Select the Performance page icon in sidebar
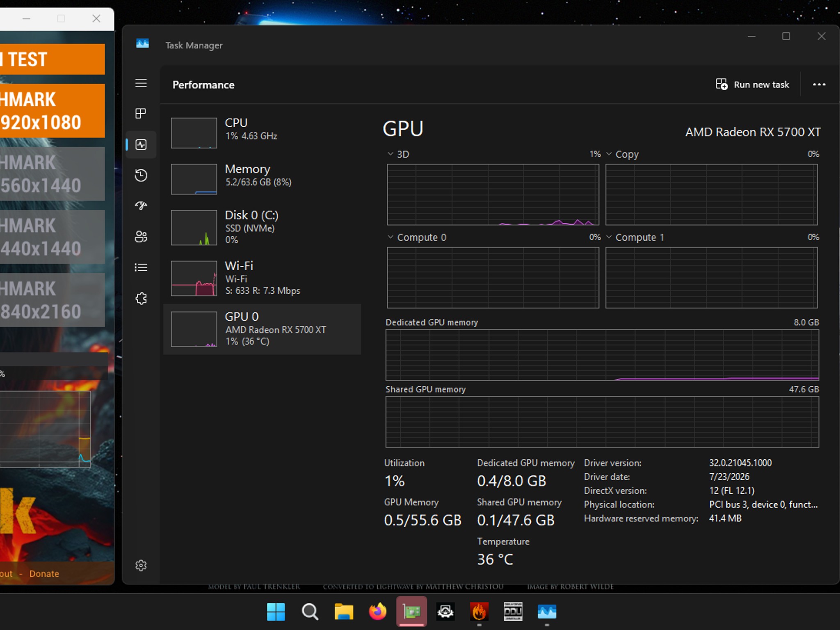 point(141,144)
